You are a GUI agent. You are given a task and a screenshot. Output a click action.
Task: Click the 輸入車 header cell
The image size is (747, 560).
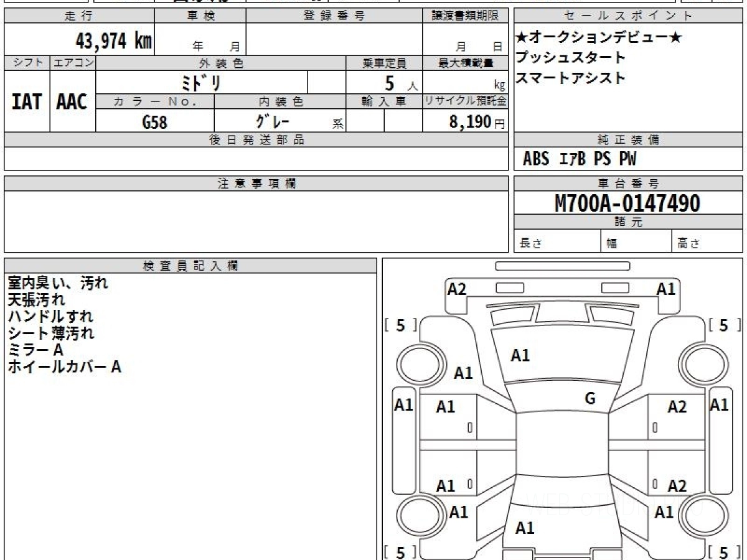[384, 101]
